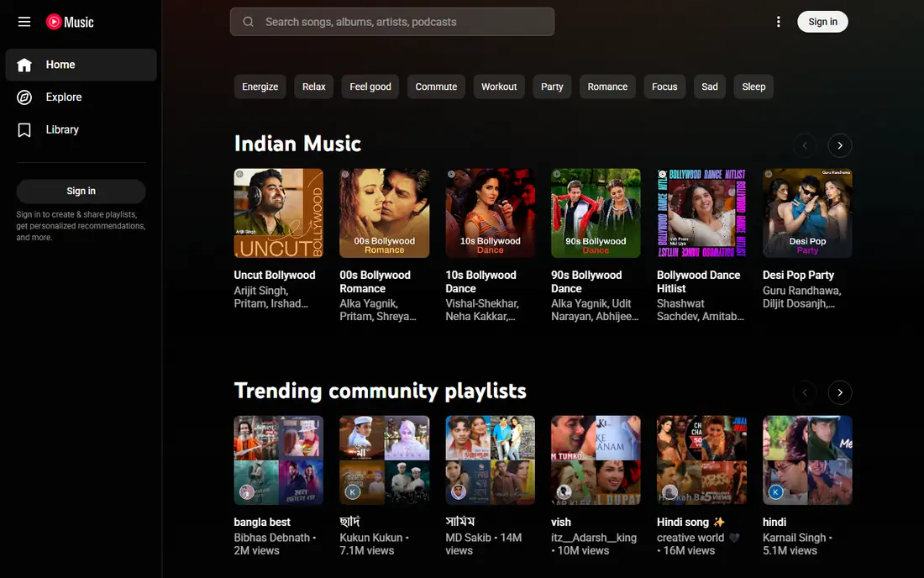Select the Commute mood chip
924x578 pixels.
tap(436, 87)
